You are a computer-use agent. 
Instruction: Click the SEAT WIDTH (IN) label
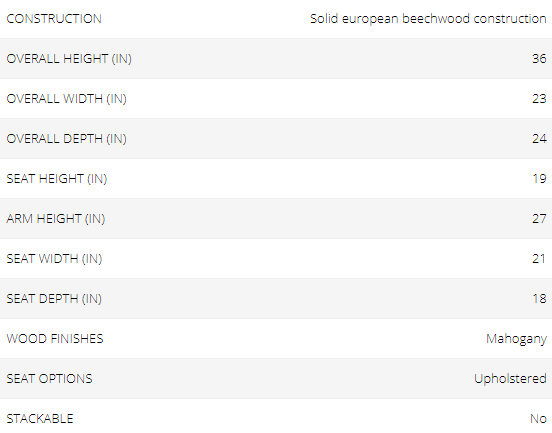[x=54, y=259]
